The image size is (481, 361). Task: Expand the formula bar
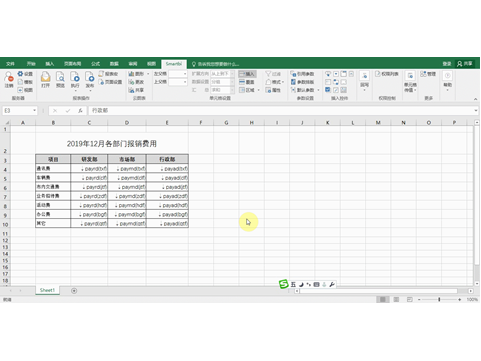(476, 110)
